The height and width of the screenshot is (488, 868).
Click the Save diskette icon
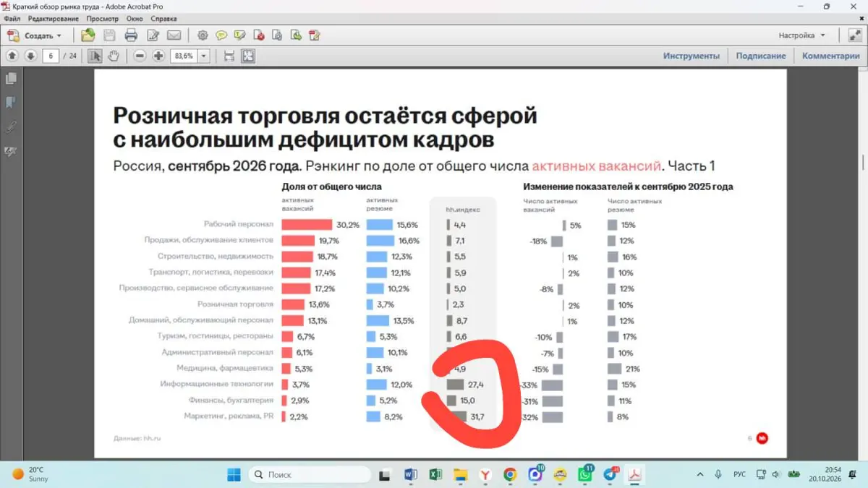coord(109,35)
